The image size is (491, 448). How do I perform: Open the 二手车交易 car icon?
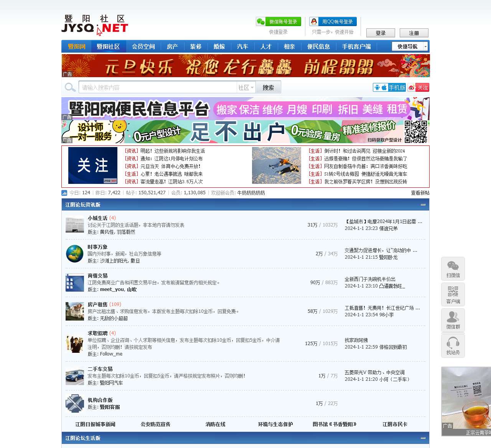[75, 376]
